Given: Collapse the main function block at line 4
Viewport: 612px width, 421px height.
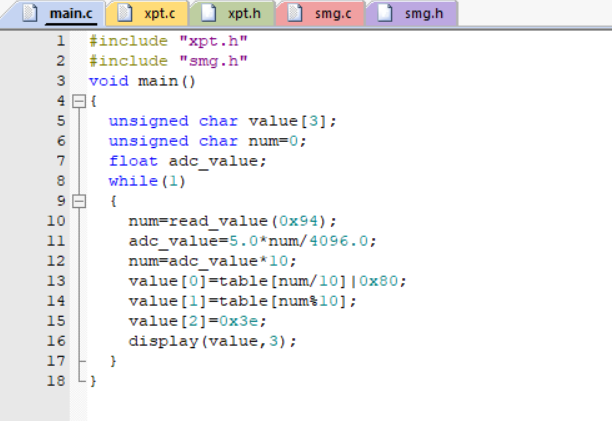Looking at the screenshot, I should pos(79,101).
